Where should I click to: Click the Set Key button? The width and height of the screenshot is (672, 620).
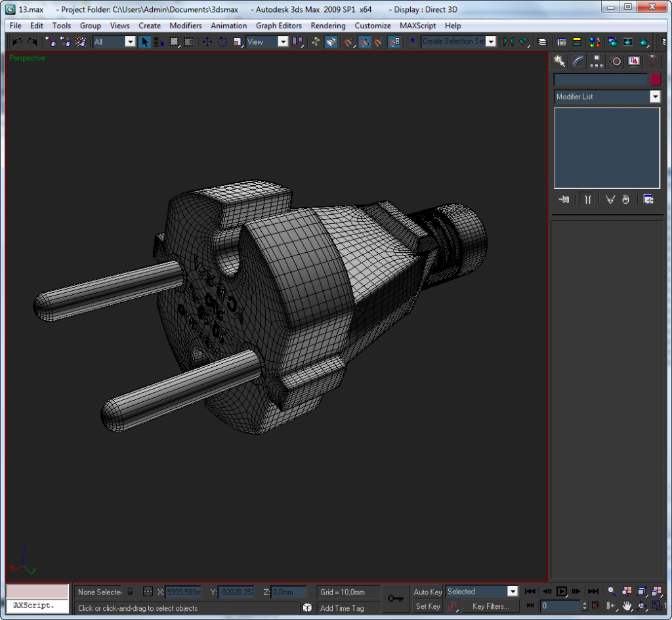[428, 606]
